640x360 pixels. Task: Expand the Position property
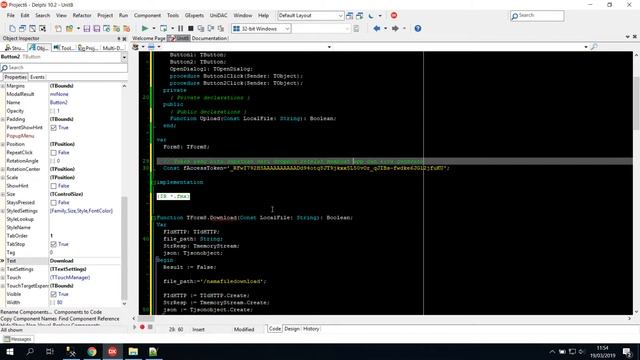3,144
